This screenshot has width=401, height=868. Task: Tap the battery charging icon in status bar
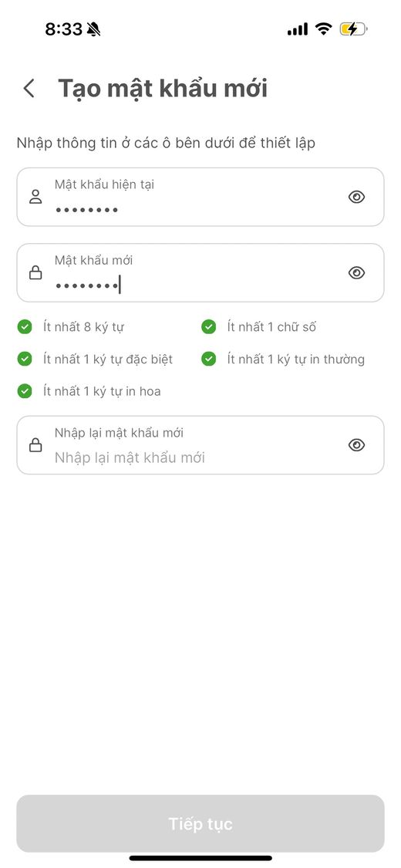tap(353, 29)
